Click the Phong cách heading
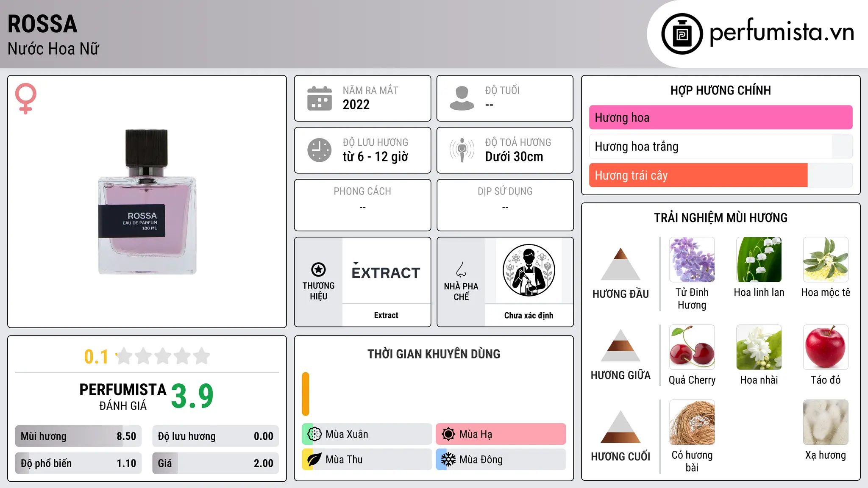 (362, 191)
